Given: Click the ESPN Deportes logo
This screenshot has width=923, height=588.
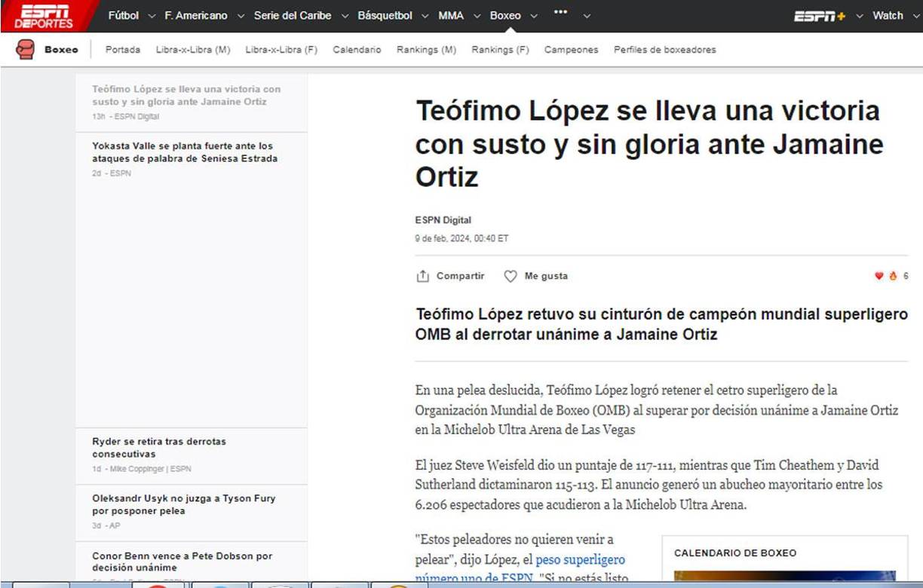Looking at the screenshot, I should 45,15.
